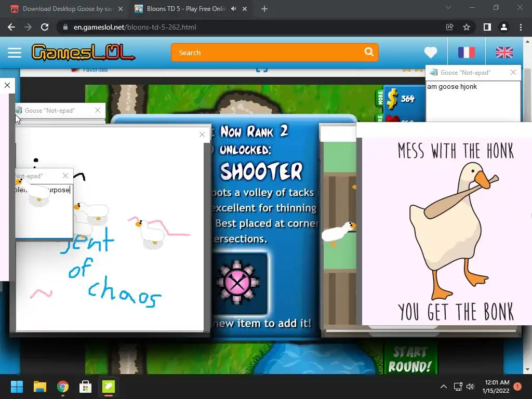532x399 pixels.
Task: Click the forward navigation arrow
Action: 28,27
